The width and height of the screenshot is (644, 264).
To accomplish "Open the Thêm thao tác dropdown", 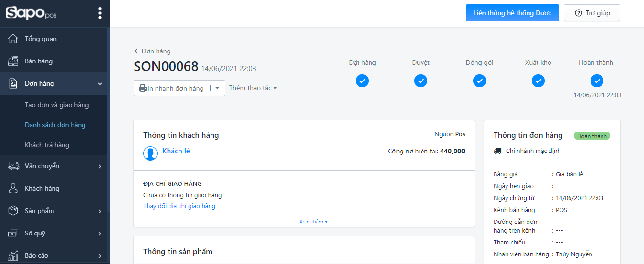I will [x=253, y=88].
